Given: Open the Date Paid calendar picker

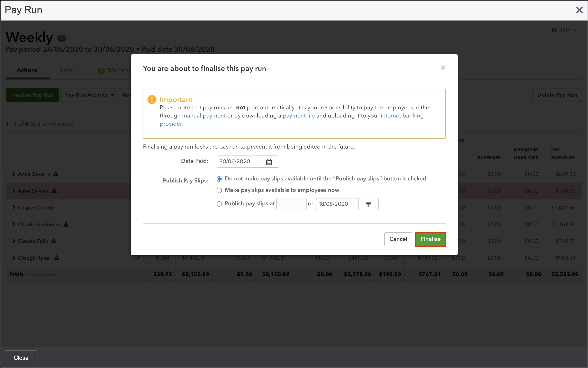Looking at the screenshot, I should pos(269,162).
